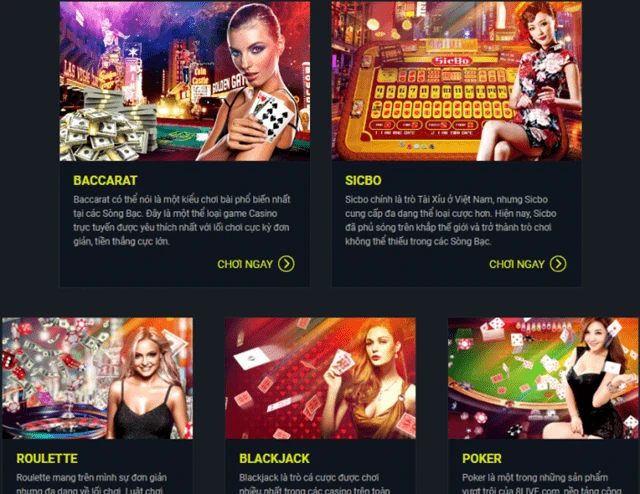Click the Roulette description text

coord(91,483)
